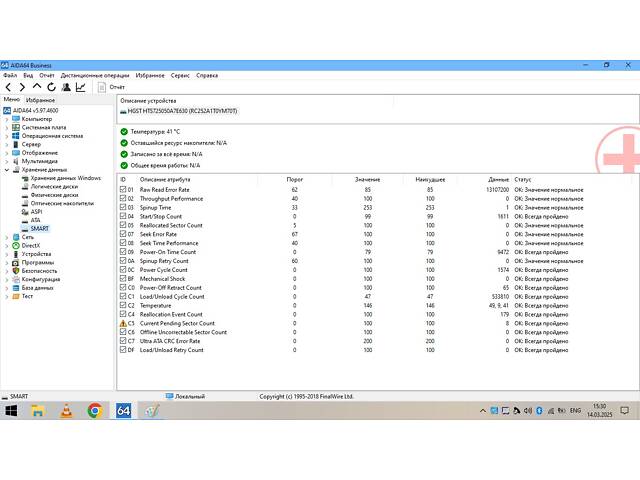Expand the Компьютер tree node
Viewport: 640px width, 480px height.
(7, 119)
